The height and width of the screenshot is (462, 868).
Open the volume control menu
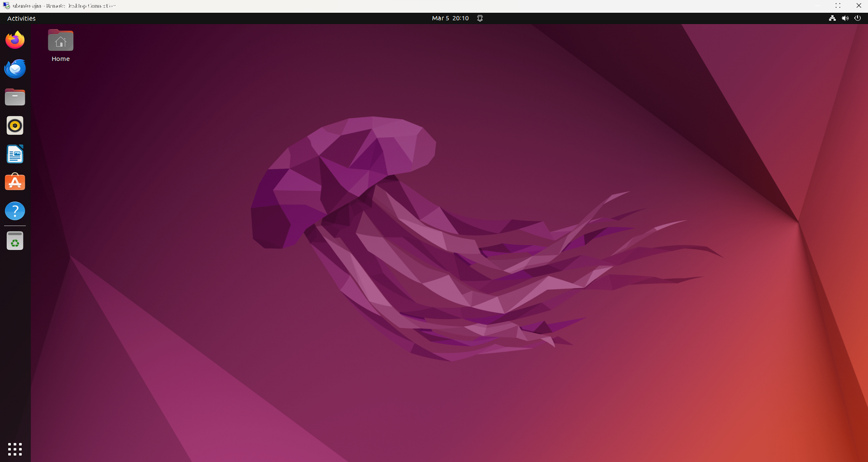(845, 18)
